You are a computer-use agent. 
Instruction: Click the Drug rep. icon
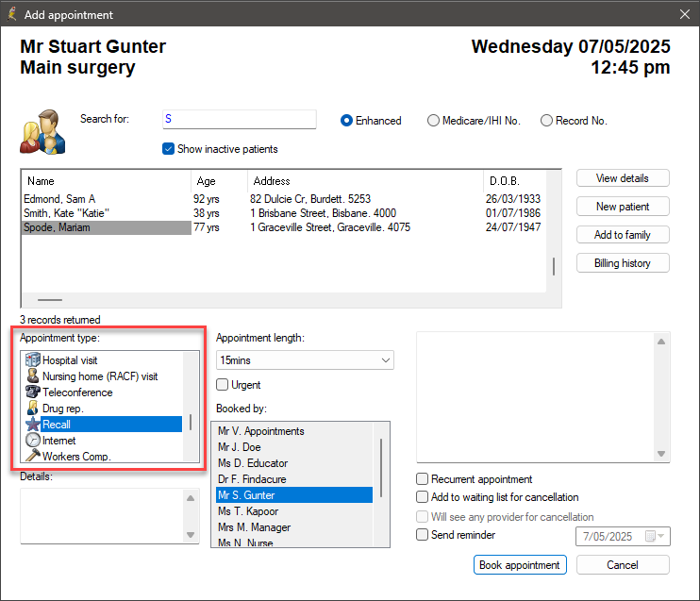[x=33, y=409]
